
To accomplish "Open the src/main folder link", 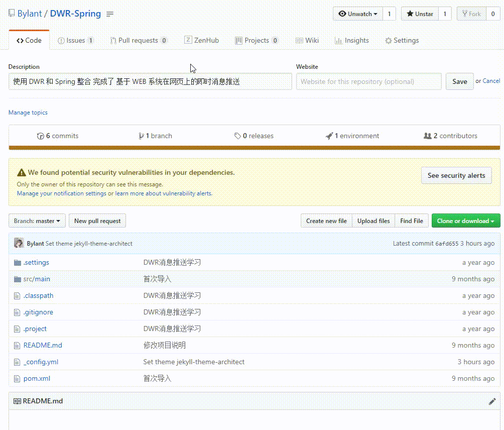I will pos(37,279).
